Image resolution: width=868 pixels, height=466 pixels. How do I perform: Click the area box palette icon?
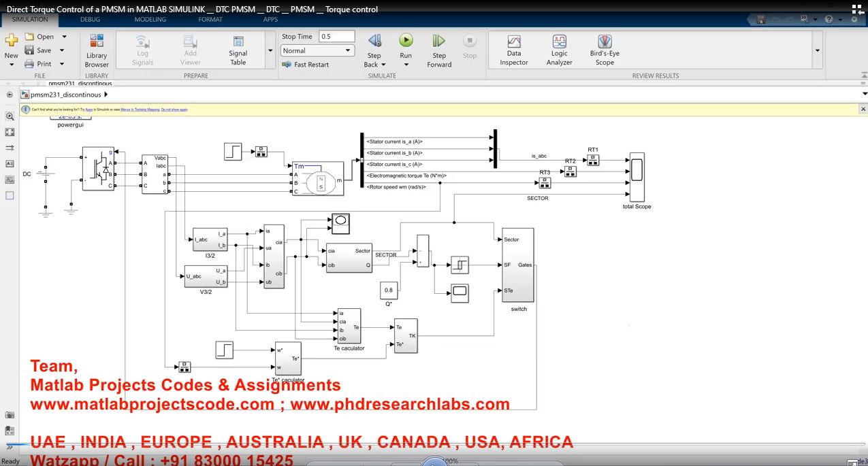(x=10, y=195)
